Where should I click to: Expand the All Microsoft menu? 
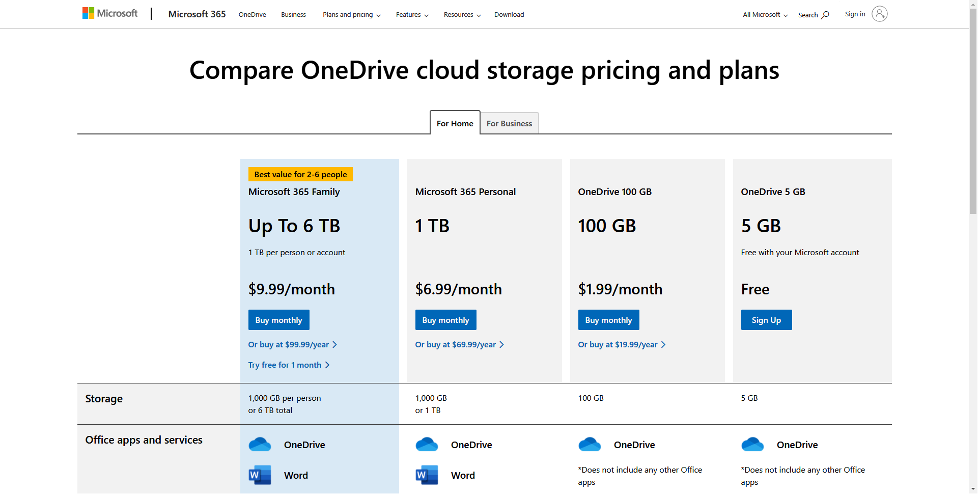pyautogui.click(x=765, y=15)
